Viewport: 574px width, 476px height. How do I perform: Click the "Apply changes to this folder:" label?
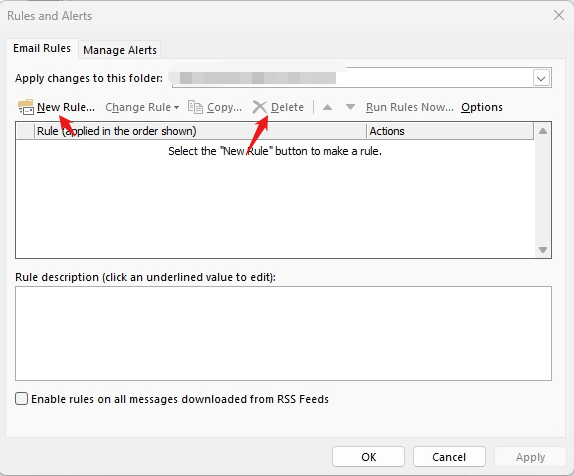tap(89, 78)
